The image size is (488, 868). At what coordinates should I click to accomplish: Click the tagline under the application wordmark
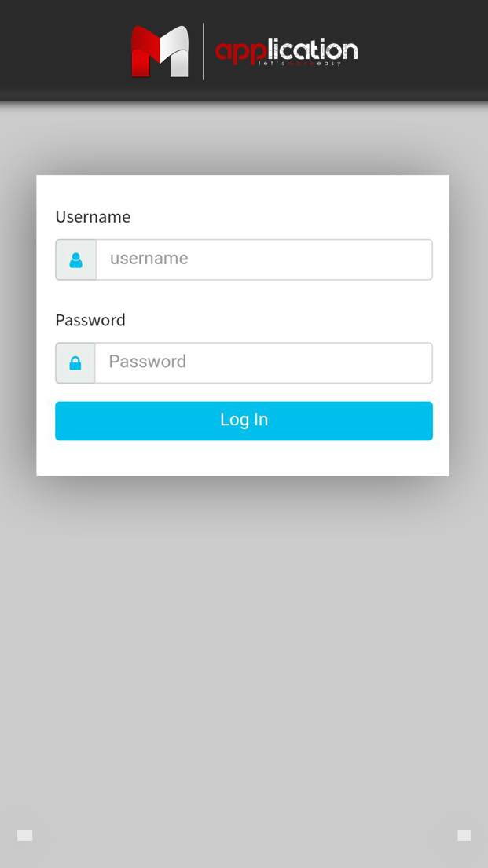[x=300, y=64]
